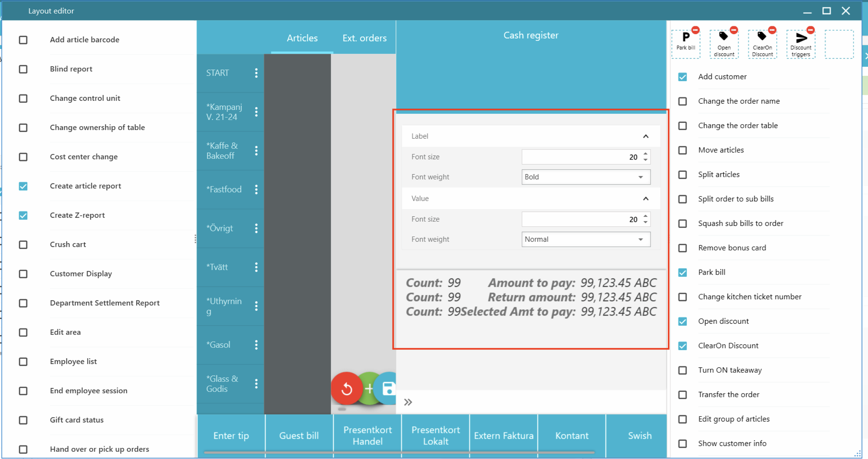This screenshot has height=459, width=868.
Task: Open Label font weight Bold dropdown
Action: coord(586,177)
